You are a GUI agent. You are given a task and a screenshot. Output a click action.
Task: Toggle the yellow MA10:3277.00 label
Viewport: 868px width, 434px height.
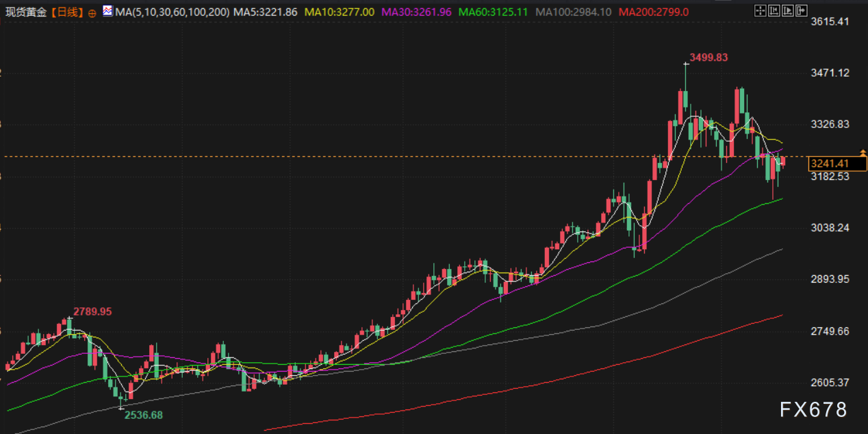tap(340, 12)
